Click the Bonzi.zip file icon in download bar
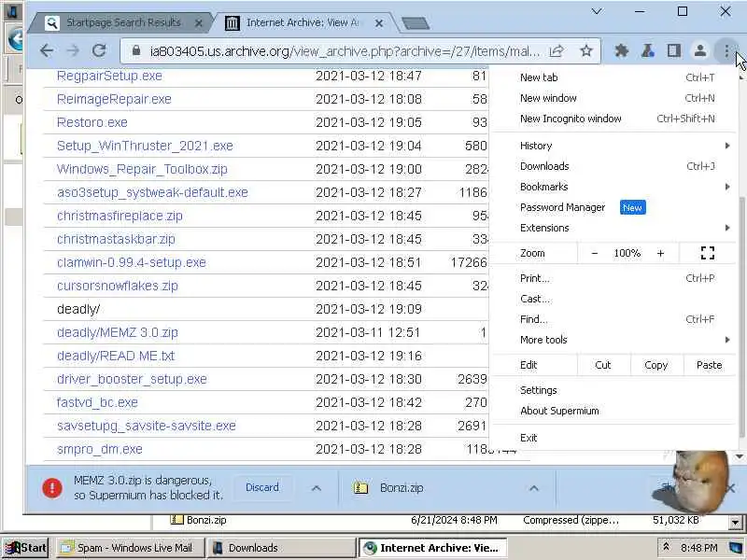747x560 pixels. click(x=360, y=487)
